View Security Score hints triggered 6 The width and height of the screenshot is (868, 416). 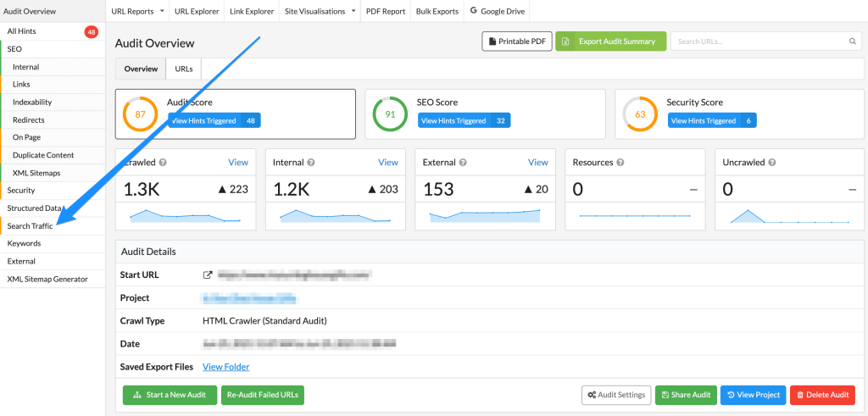pyautogui.click(x=712, y=120)
